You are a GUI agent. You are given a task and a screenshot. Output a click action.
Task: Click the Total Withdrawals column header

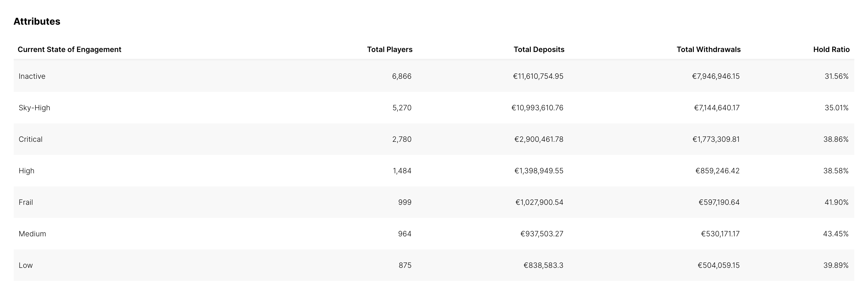pyautogui.click(x=708, y=50)
